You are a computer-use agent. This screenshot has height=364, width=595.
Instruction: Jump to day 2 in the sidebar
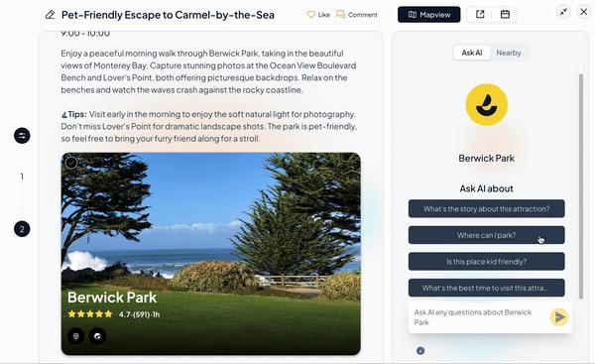pyautogui.click(x=22, y=229)
